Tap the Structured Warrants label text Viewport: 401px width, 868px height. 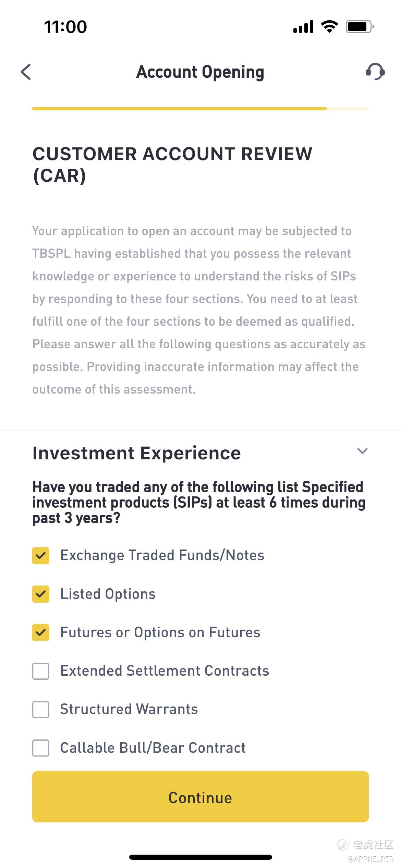129,709
